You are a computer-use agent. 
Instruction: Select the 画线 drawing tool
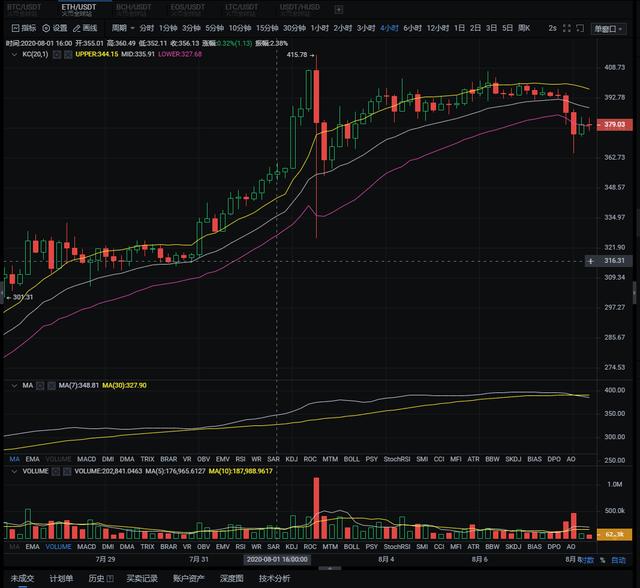tap(87, 28)
